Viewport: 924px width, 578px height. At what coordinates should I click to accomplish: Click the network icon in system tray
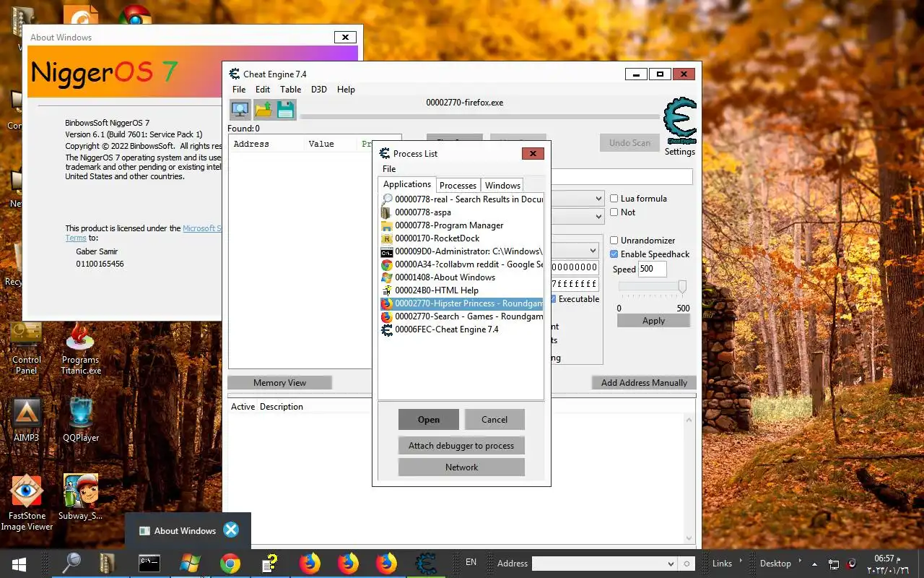click(834, 564)
